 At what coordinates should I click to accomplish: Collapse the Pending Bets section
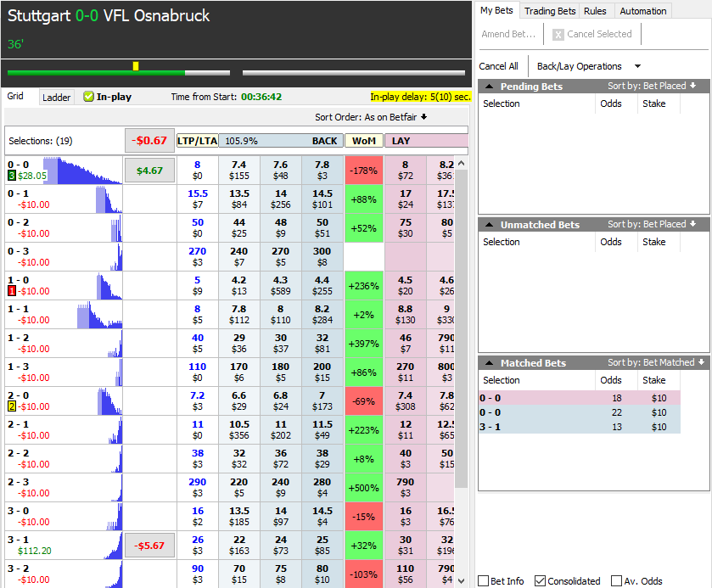[490, 87]
